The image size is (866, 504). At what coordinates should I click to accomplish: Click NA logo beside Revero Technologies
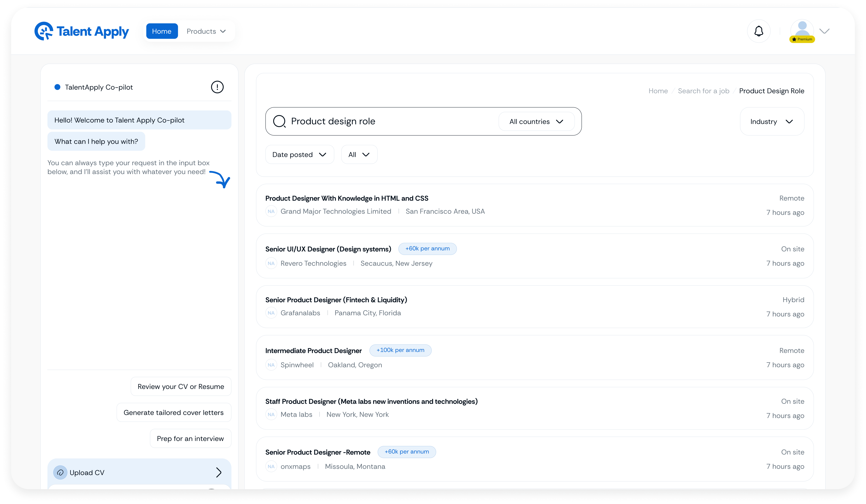pos(271,263)
